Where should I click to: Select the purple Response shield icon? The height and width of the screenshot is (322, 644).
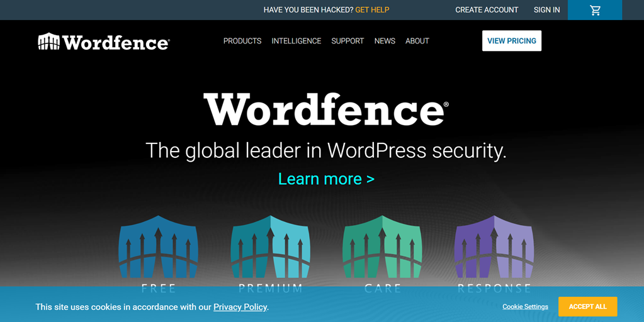(494, 248)
